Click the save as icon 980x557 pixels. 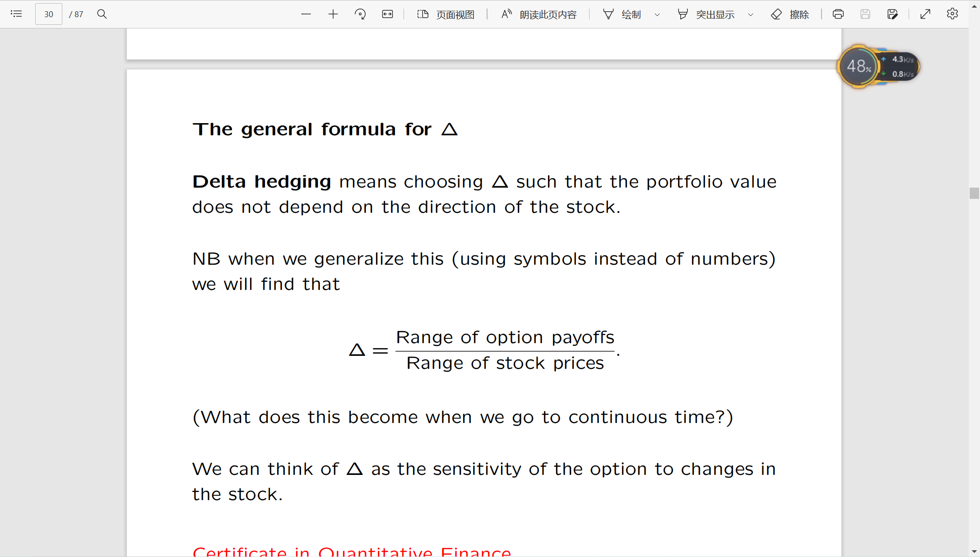(892, 14)
